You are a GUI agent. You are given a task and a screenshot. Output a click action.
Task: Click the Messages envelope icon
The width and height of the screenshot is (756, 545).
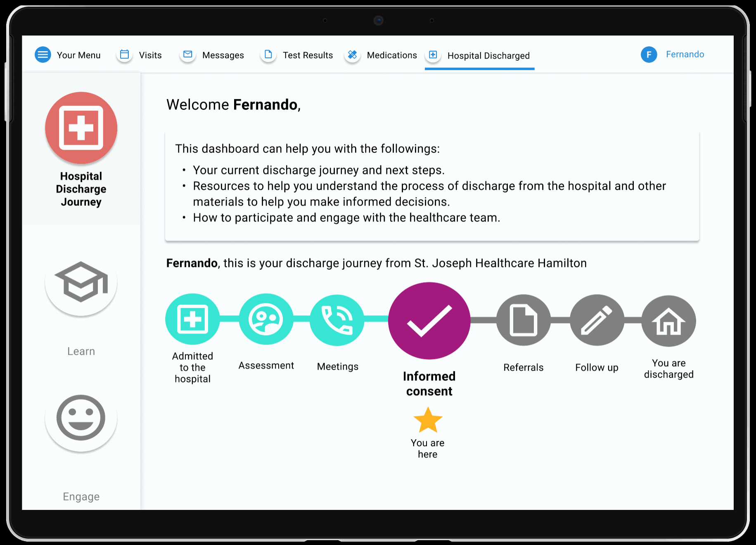(x=188, y=55)
